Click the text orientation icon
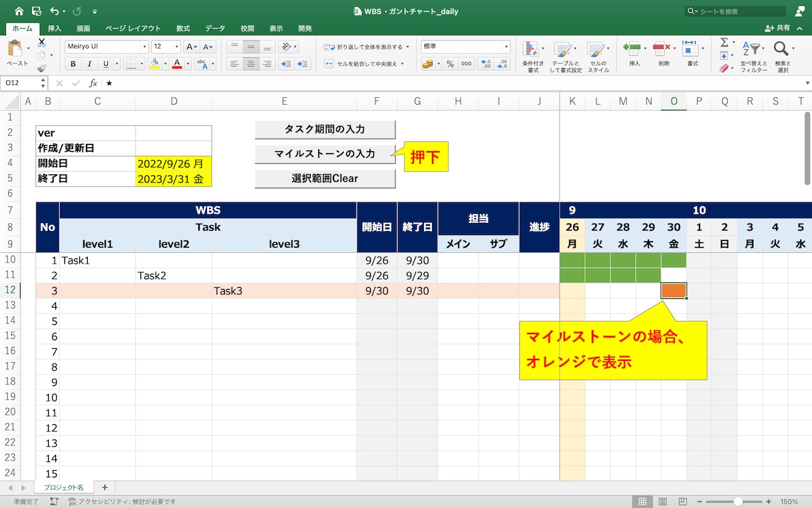This screenshot has height=508, width=812. pos(286,47)
